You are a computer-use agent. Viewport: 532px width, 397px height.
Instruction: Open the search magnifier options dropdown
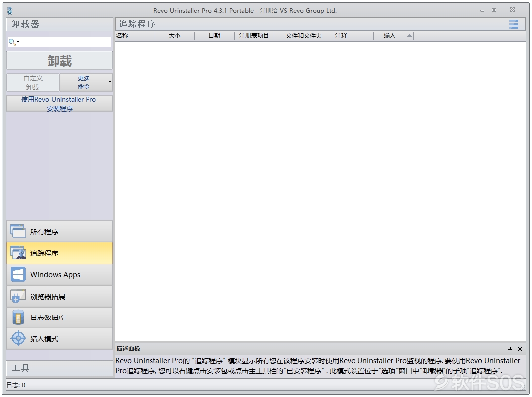coord(14,42)
